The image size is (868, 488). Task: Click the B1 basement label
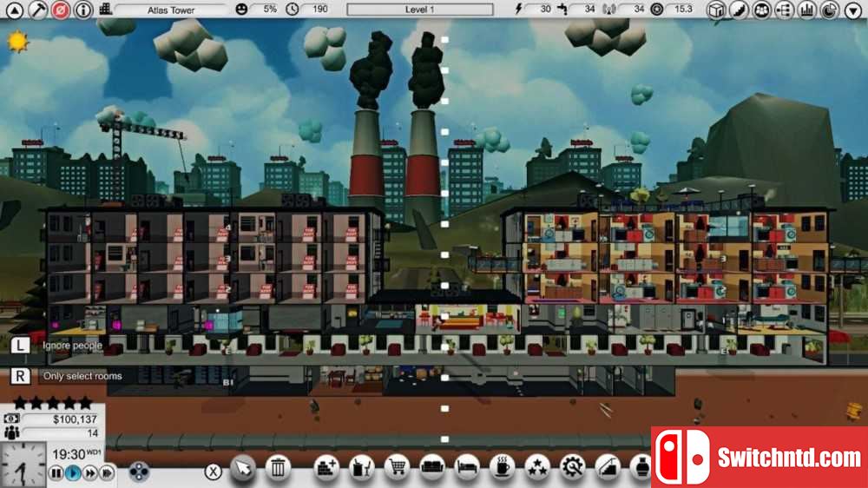click(x=227, y=382)
